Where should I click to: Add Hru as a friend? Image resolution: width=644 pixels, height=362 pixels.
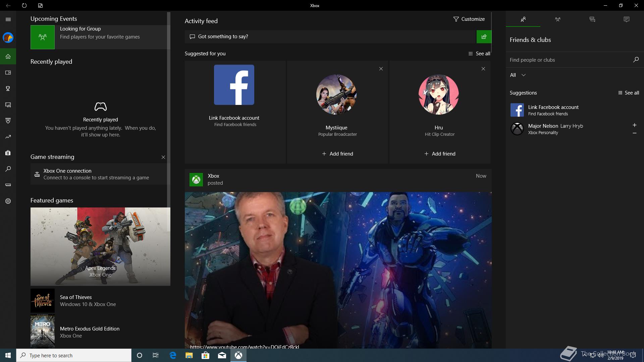pos(440,154)
